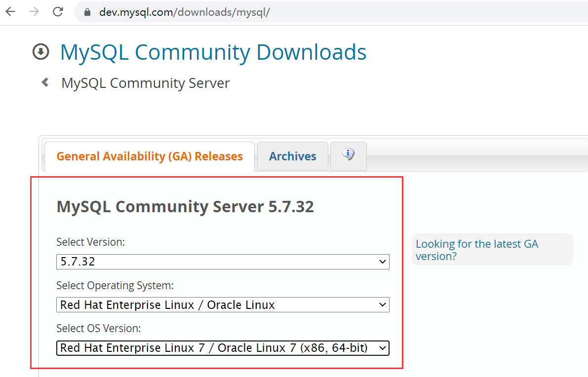Click the dropdown arrow on the OS Version selector

click(x=383, y=347)
